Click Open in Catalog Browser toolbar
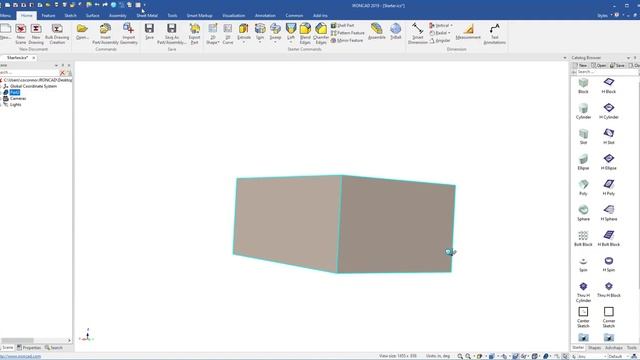 [599, 65]
